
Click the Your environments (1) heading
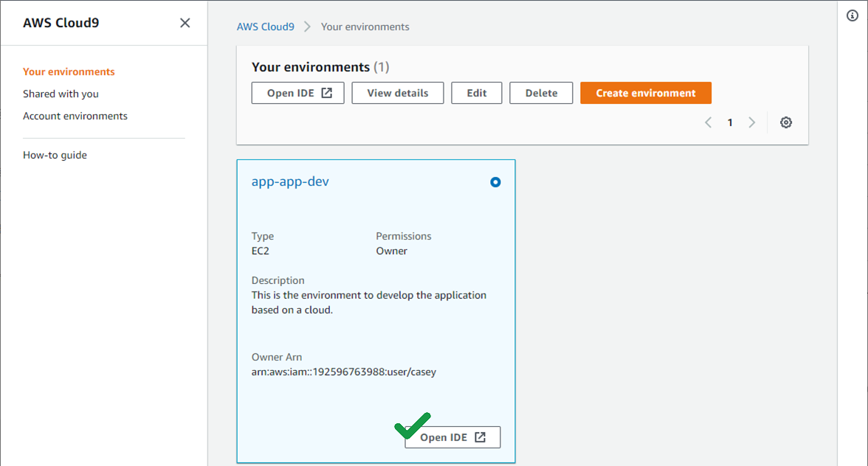coord(320,67)
